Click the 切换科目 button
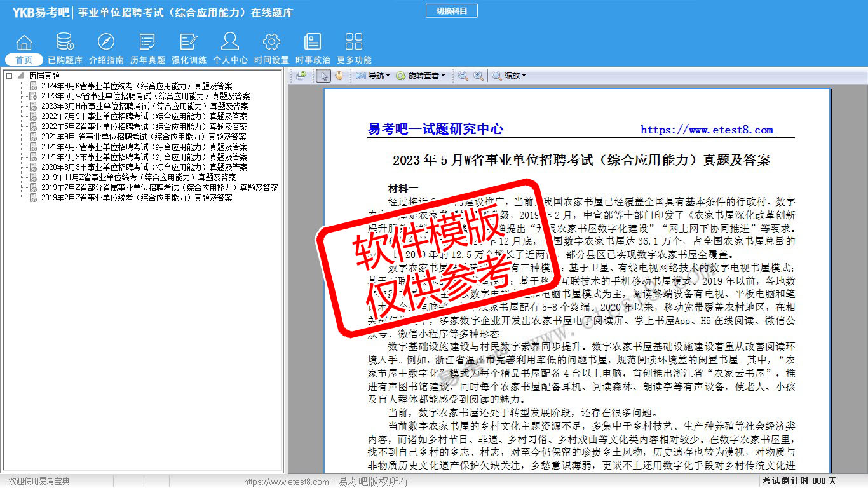Viewport: 868px width, 488px height. point(451,11)
